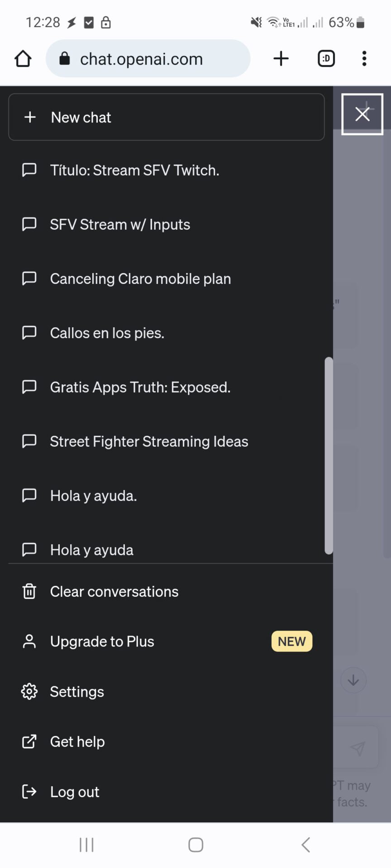Open the Título: Stream SFV Twitch chat
This screenshot has height=868, width=391.
coord(167,170)
